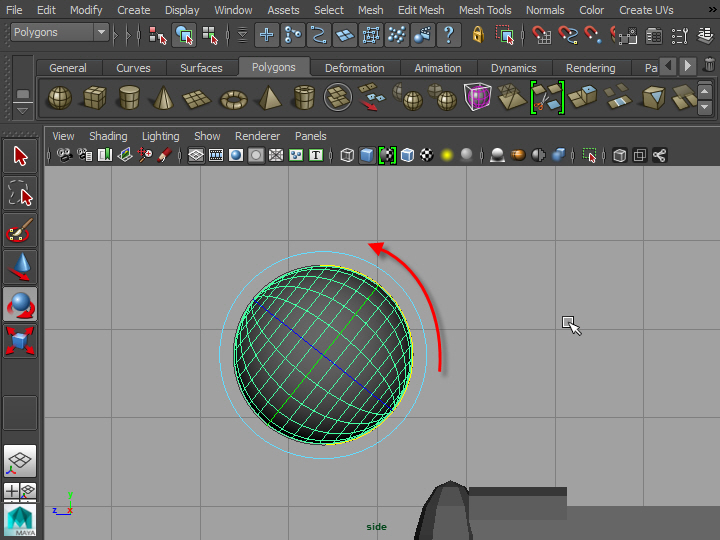Open the Edit Mesh menu

click(x=421, y=10)
